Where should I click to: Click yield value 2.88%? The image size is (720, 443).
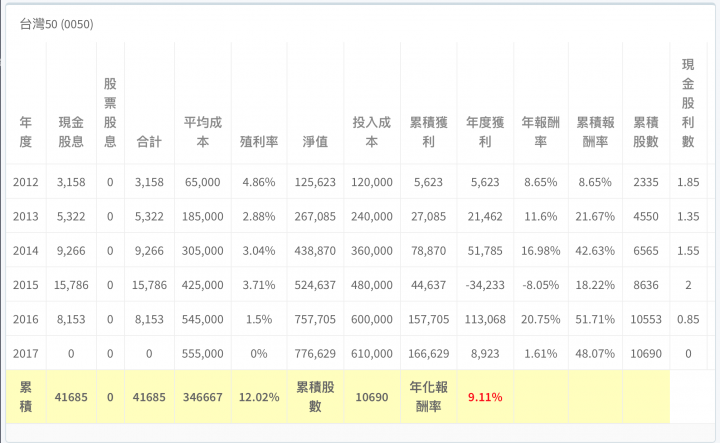pyautogui.click(x=259, y=216)
